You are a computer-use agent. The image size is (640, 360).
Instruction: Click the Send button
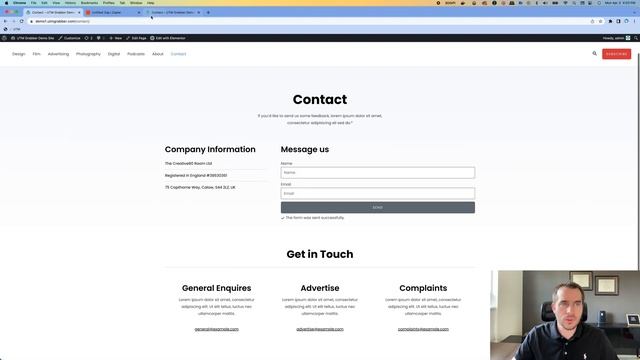click(x=378, y=207)
